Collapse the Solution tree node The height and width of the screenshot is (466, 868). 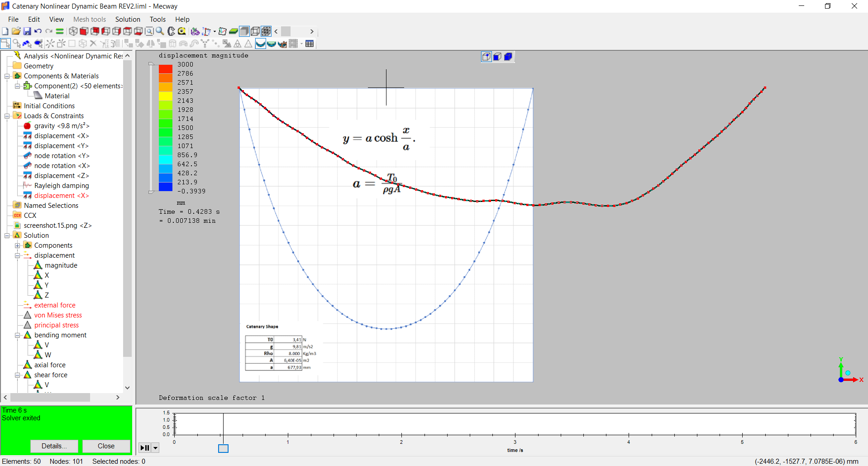coord(7,235)
